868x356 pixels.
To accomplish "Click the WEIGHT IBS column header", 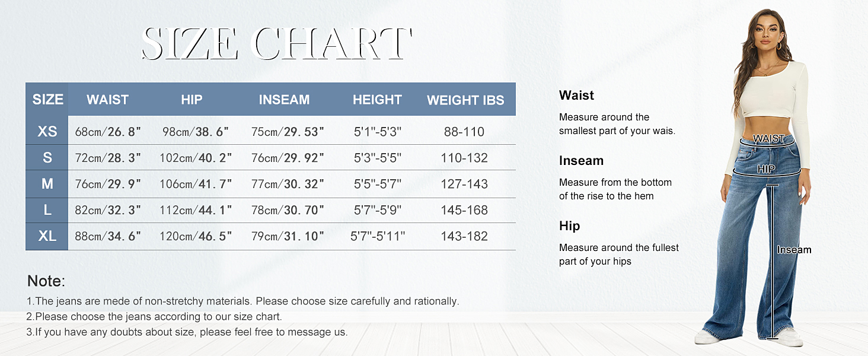I will (465, 100).
